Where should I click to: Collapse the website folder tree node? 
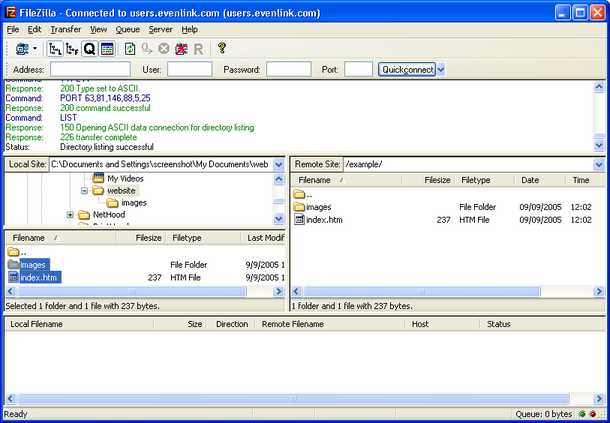coord(84,191)
